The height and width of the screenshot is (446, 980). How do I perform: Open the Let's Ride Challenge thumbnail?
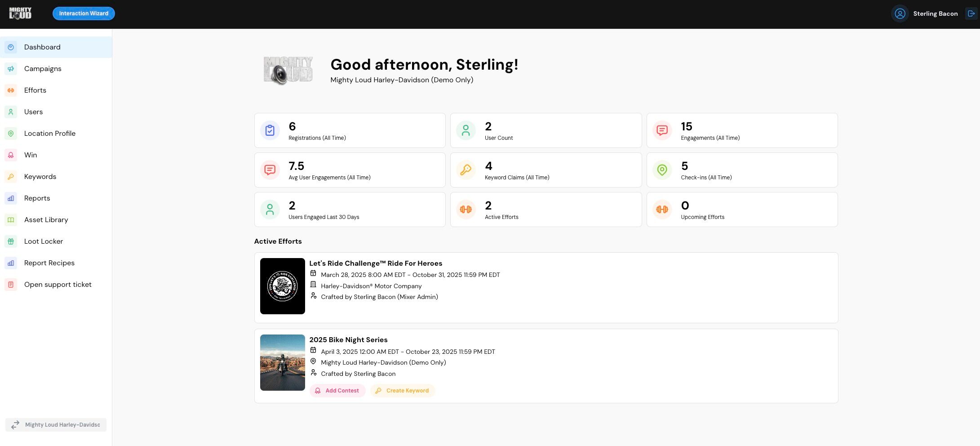tap(283, 286)
